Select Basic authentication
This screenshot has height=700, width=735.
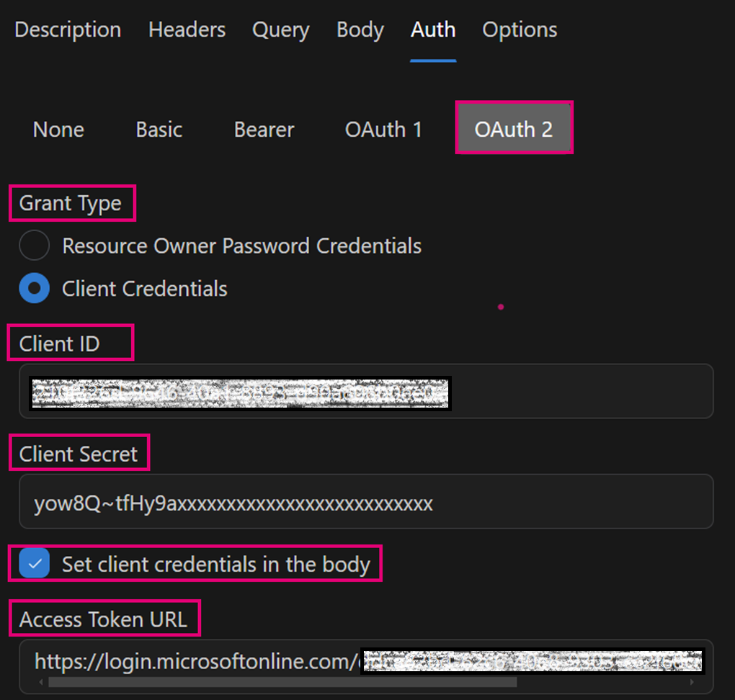pos(159,130)
